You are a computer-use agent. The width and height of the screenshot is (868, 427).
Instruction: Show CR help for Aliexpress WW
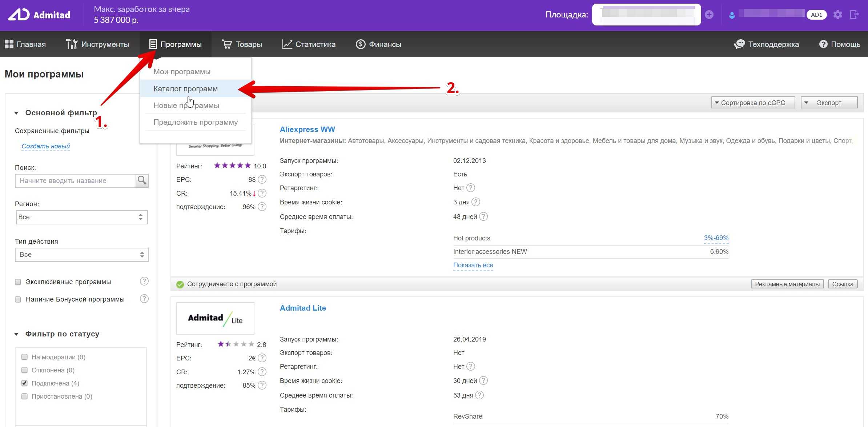click(262, 193)
